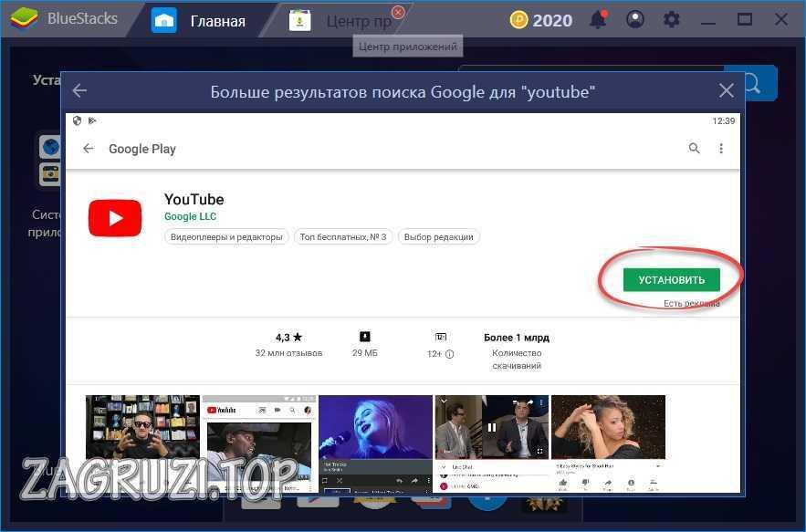The height and width of the screenshot is (532, 806).
Task: Select the Топ бесплатных, № 3 chip
Action: (343, 237)
